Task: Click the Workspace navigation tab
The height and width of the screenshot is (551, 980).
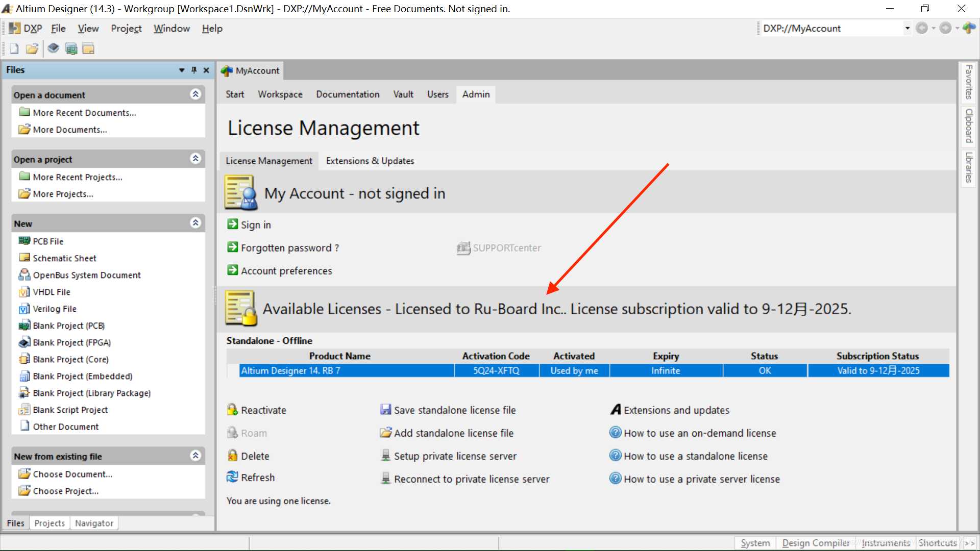Action: coord(281,94)
